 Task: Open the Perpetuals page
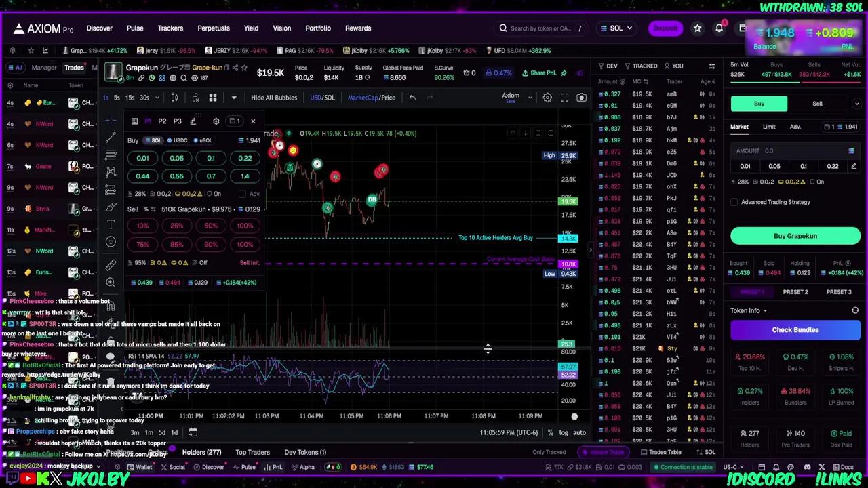pos(214,28)
